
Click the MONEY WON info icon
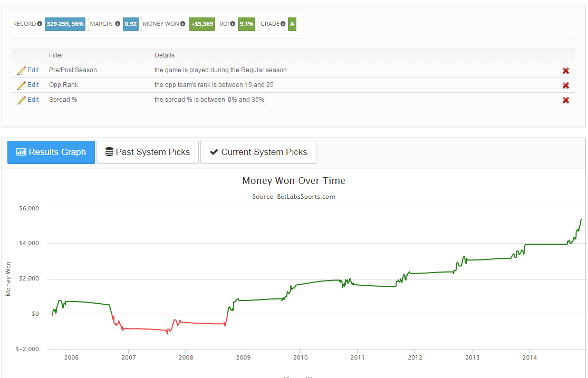[x=183, y=24]
